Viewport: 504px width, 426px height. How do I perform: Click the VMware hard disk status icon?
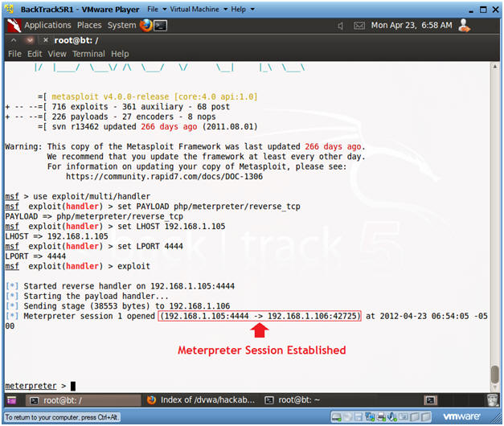(x=337, y=417)
